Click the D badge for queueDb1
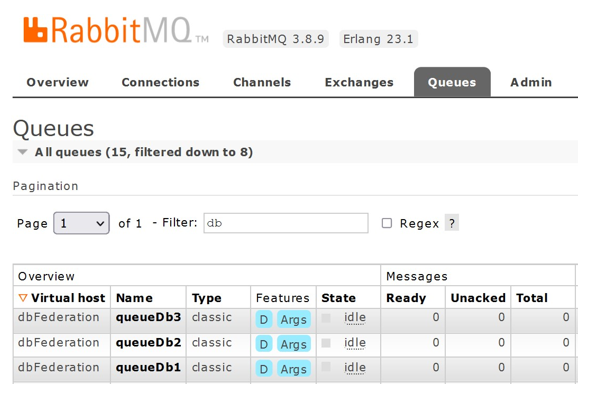This screenshot has width=589, height=396. click(x=264, y=369)
